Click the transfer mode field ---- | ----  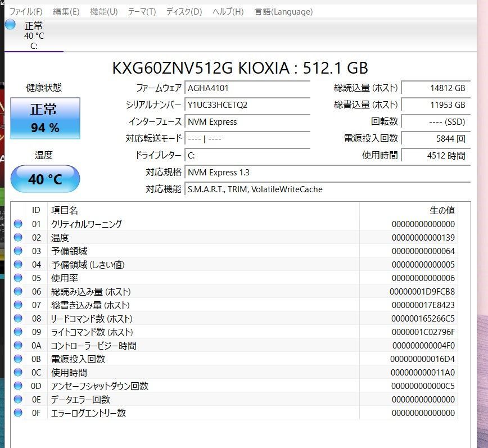click(x=247, y=138)
